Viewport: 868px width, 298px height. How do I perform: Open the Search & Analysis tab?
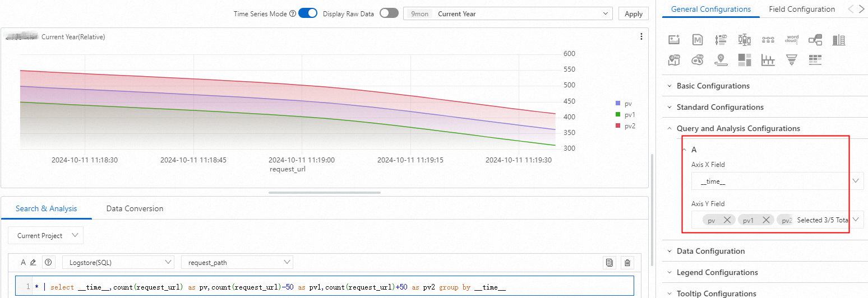[x=47, y=208]
